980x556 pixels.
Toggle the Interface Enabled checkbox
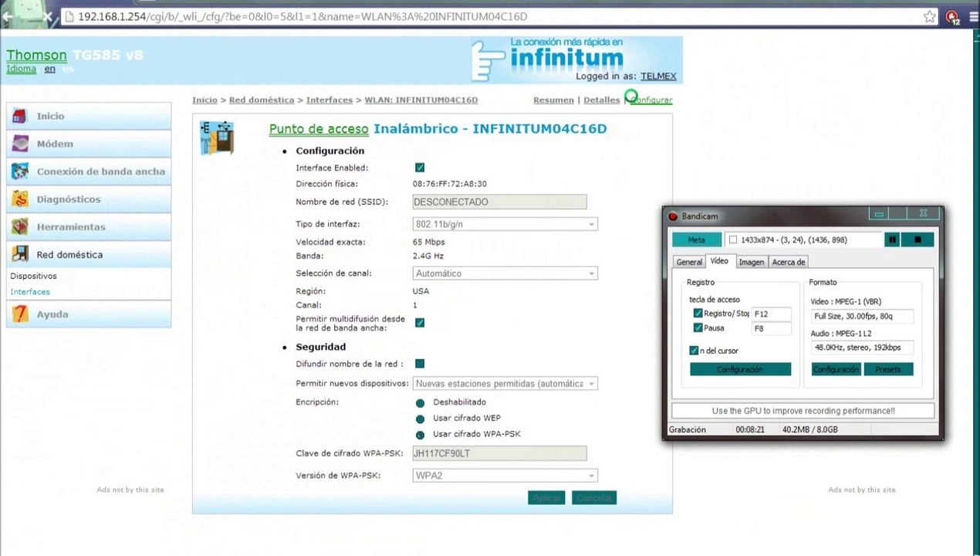[420, 168]
